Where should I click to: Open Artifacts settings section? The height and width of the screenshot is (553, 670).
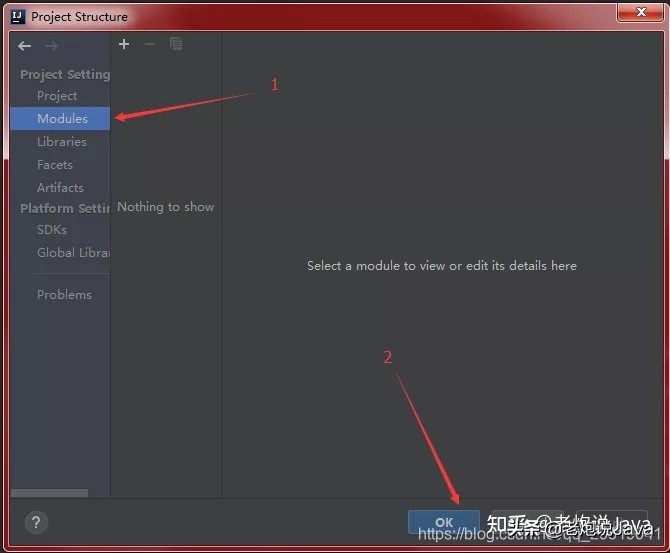60,188
